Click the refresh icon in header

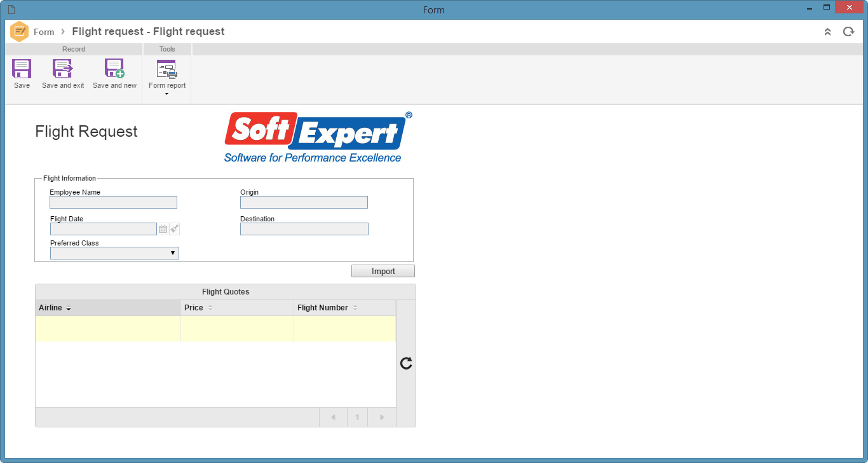[x=848, y=32]
